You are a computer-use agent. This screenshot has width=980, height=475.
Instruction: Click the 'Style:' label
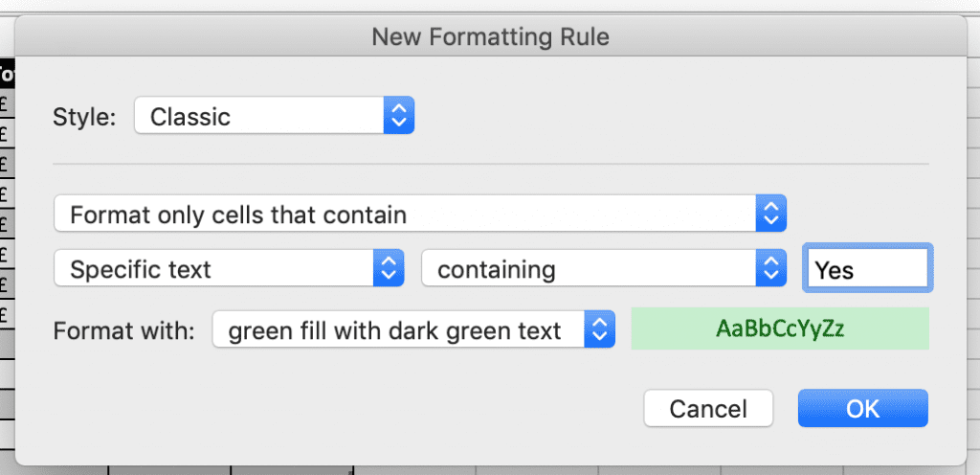click(84, 118)
